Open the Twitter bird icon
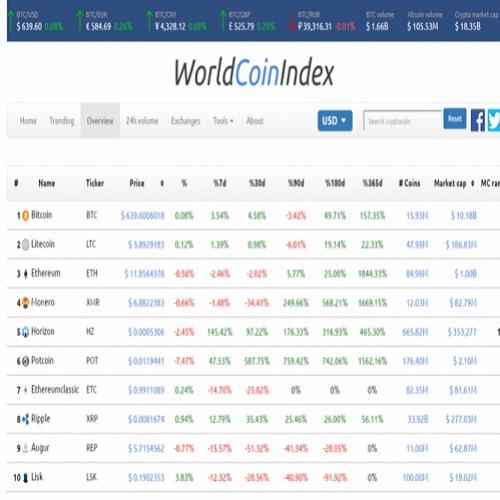The width and height of the screenshot is (500, 500). click(x=494, y=120)
